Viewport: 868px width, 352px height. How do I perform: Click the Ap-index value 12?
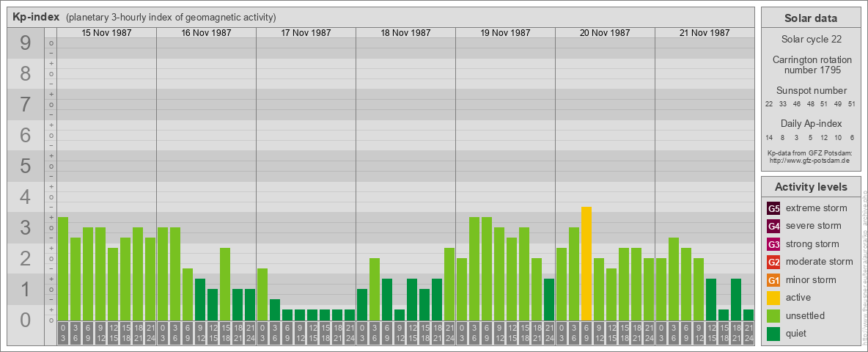click(x=824, y=137)
